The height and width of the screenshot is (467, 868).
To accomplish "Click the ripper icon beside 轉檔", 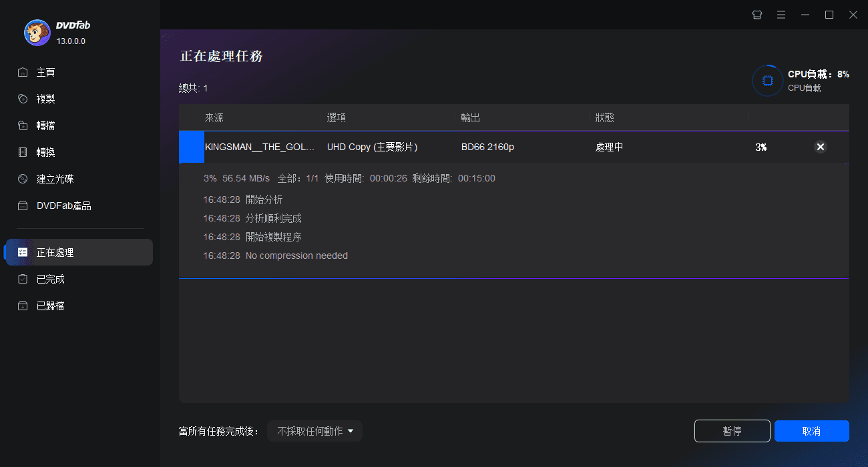I will click(x=23, y=125).
